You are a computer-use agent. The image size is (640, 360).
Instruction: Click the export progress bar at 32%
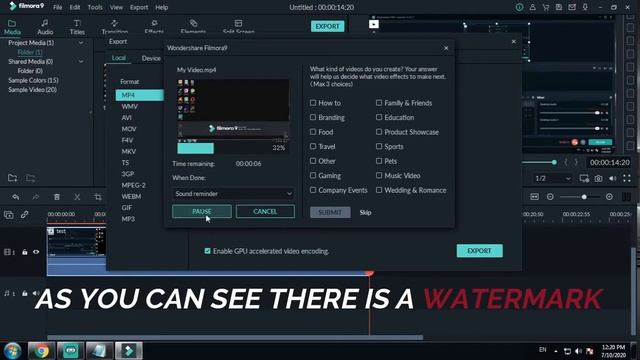coord(232,148)
